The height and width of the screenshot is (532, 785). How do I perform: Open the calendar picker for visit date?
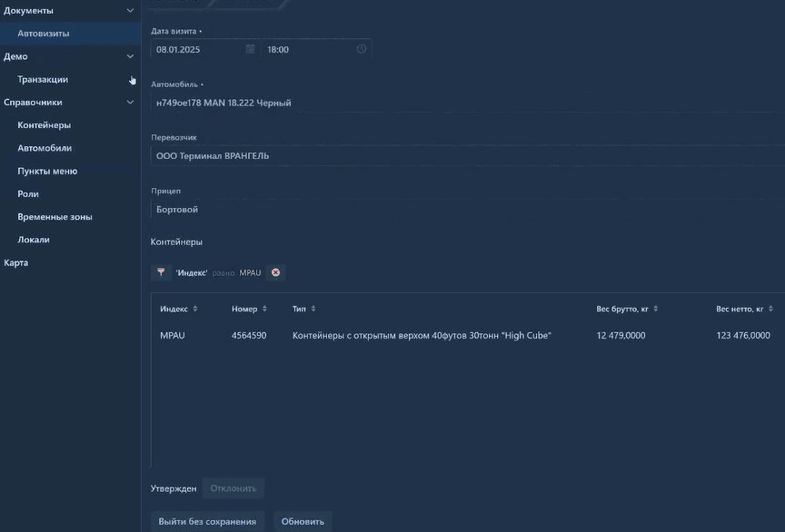[x=251, y=49]
